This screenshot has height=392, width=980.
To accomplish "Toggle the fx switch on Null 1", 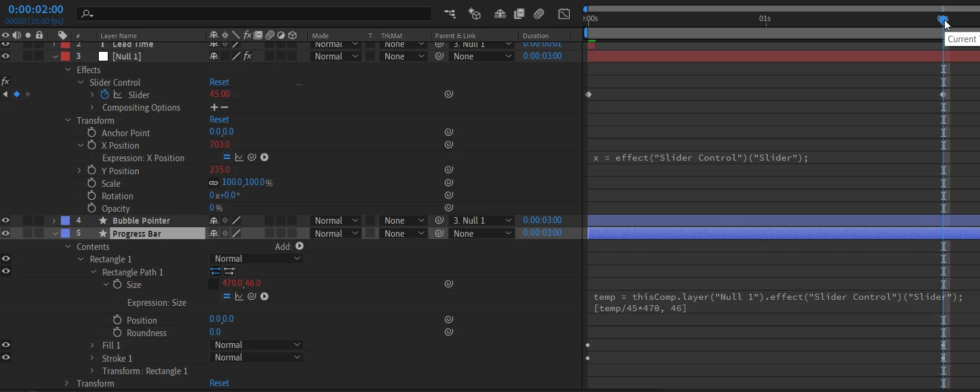I will 248,57.
